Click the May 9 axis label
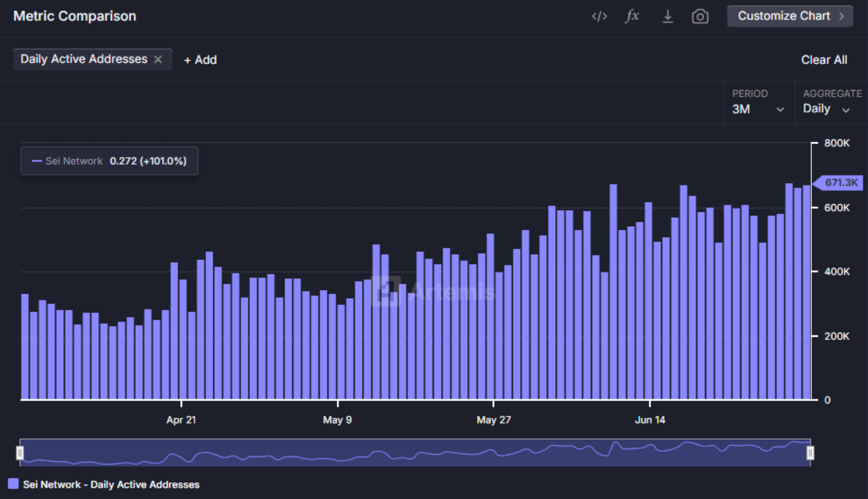868x499 pixels. 337,420
